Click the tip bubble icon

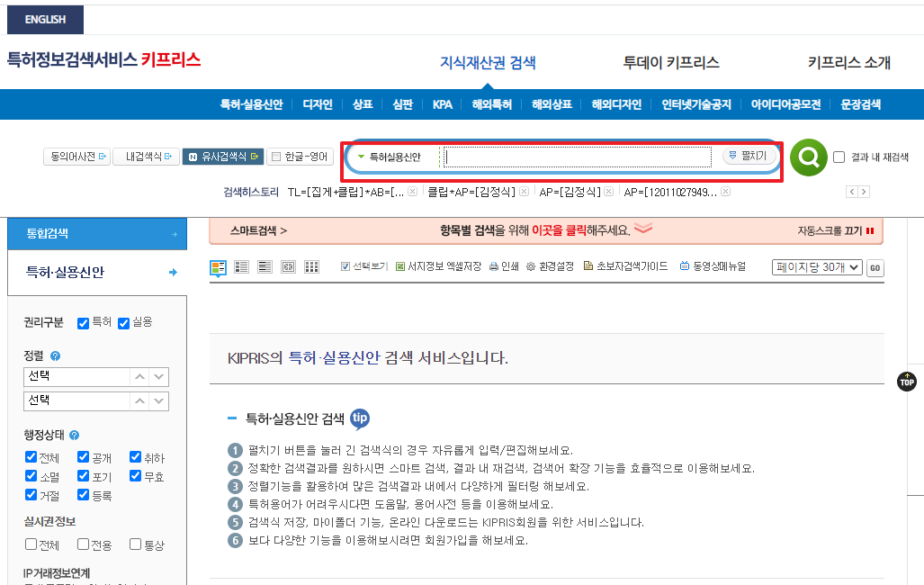(x=360, y=418)
